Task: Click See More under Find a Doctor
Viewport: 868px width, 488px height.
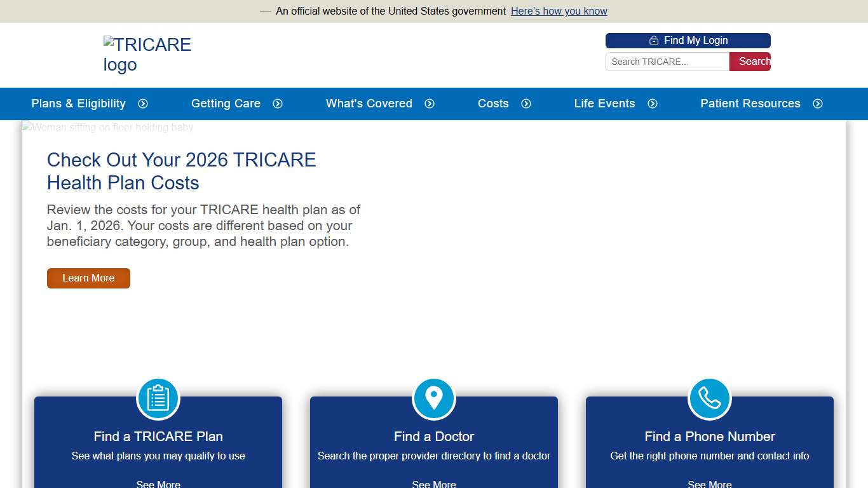Action: 434,484
